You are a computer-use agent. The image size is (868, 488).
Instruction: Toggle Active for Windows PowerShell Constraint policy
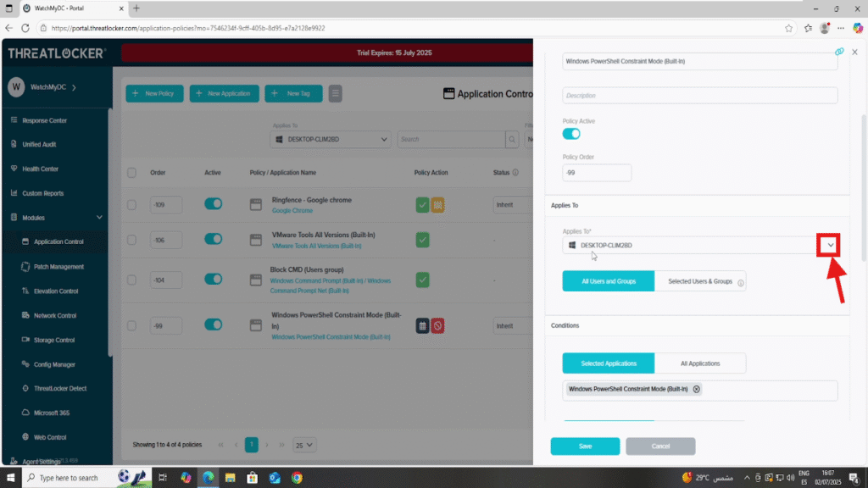(213, 324)
